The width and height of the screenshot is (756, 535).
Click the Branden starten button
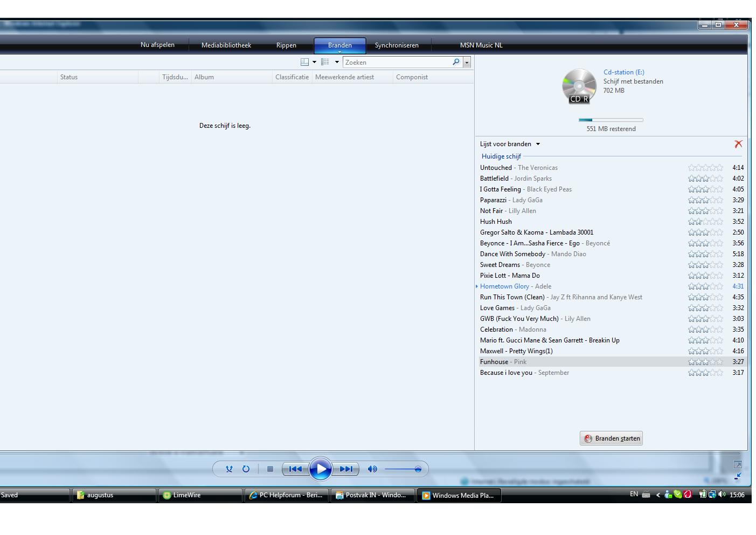coord(611,438)
